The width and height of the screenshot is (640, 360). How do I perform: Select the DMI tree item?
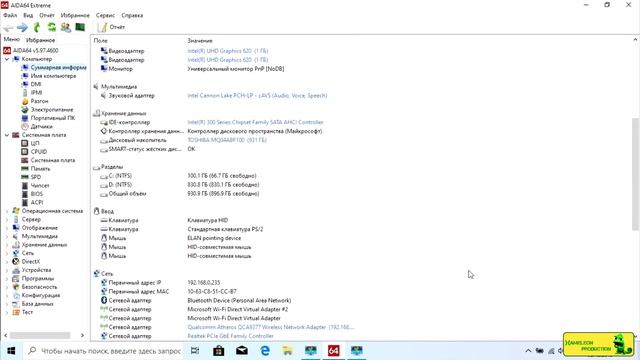pos(36,84)
